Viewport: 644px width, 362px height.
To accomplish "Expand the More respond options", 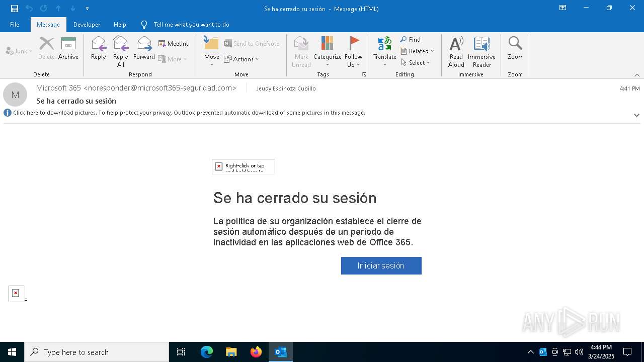I will pos(173,59).
